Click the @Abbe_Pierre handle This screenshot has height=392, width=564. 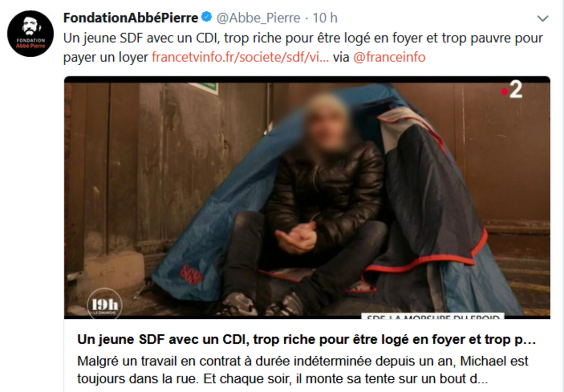[x=258, y=18]
